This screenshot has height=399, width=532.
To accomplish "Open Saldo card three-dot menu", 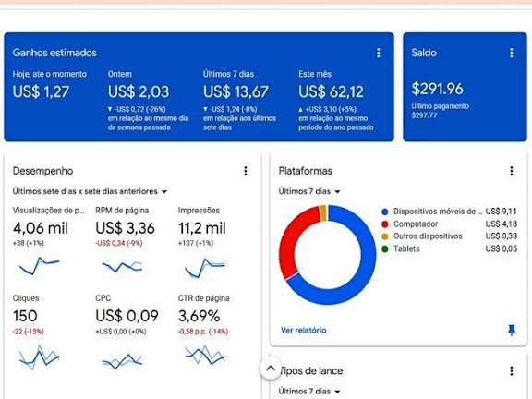I will pos(512,53).
